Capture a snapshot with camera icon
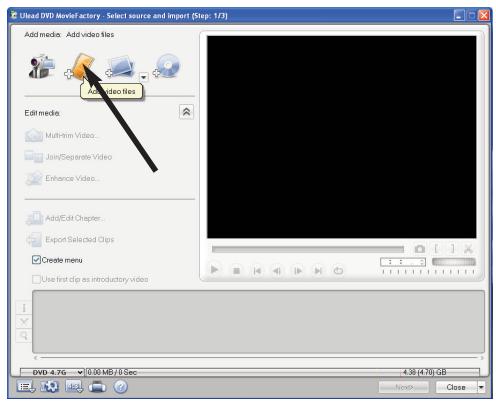This screenshot has height=404, width=496. tap(420, 249)
